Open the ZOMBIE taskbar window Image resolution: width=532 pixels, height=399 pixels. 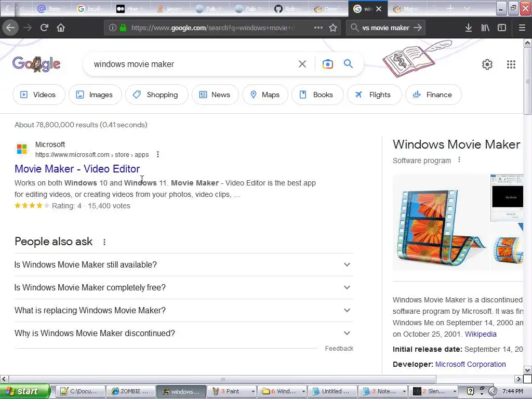click(x=130, y=391)
